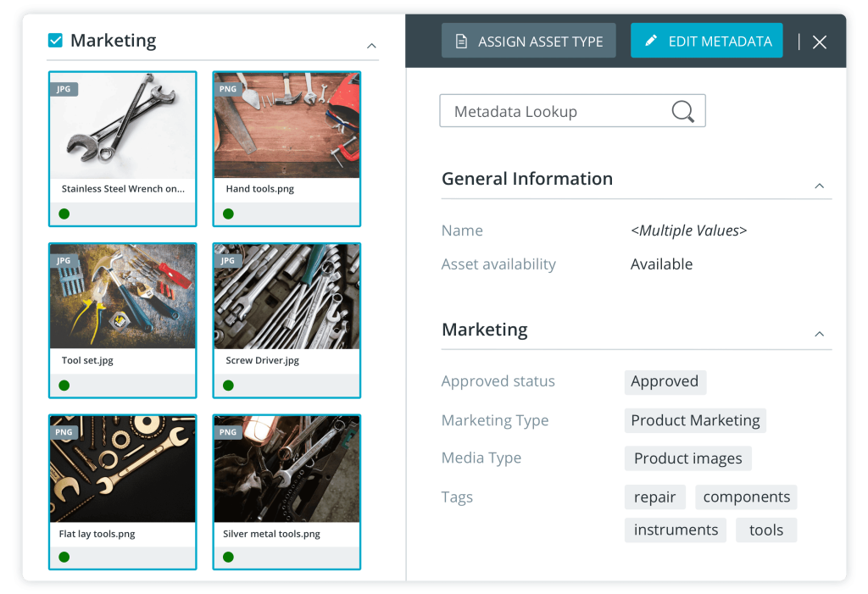Click the PNG badge on Hand tools image
Screen dimensions: 868x594
[227, 89]
